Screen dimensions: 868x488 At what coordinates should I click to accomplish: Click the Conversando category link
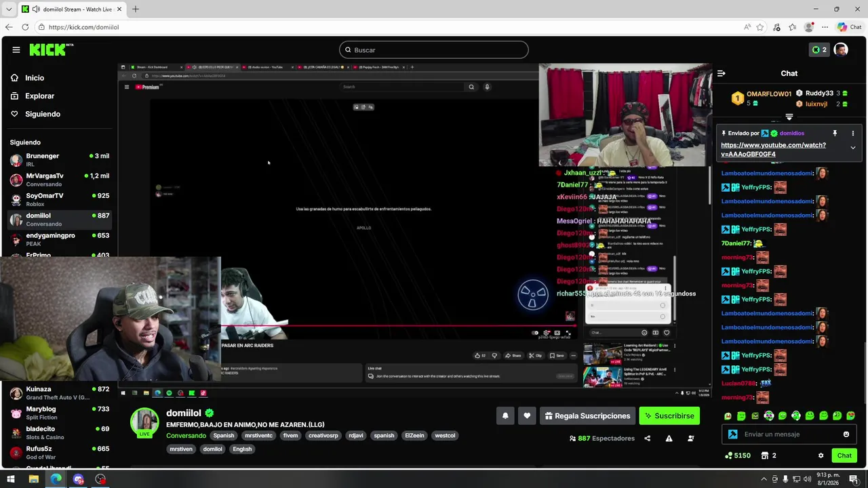[186, 436]
